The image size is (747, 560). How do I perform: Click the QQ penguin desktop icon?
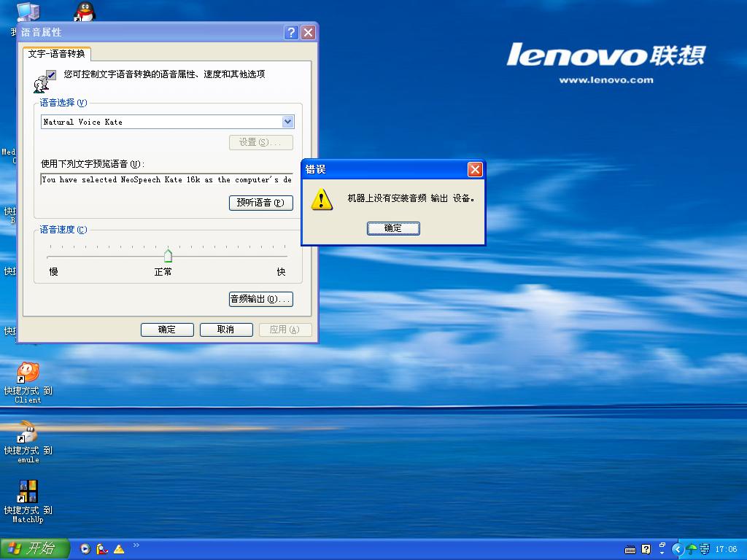click(x=85, y=11)
